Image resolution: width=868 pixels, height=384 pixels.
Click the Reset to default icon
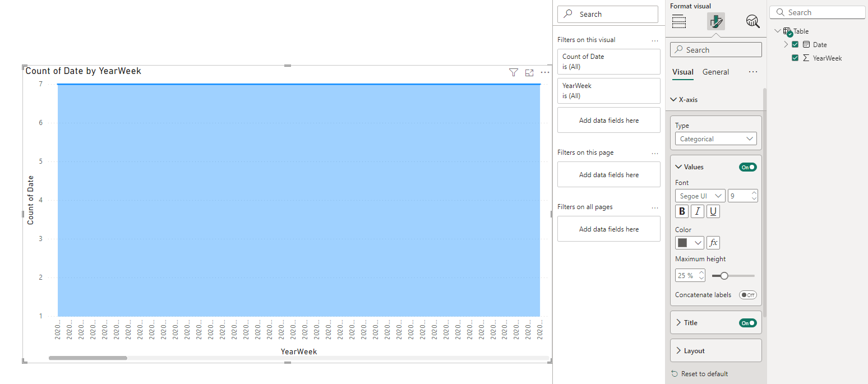[x=675, y=374]
